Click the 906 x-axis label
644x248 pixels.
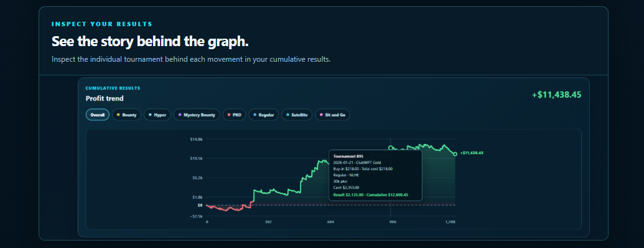point(393,222)
